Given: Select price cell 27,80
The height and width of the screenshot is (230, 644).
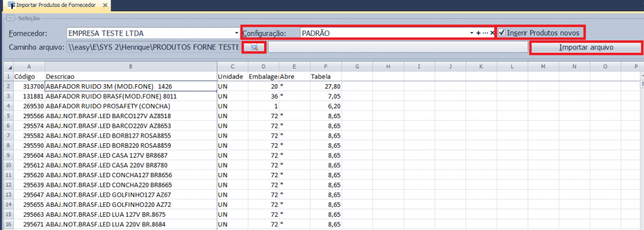Looking at the screenshot, I should pyautogui.click(x=326, y=86).
